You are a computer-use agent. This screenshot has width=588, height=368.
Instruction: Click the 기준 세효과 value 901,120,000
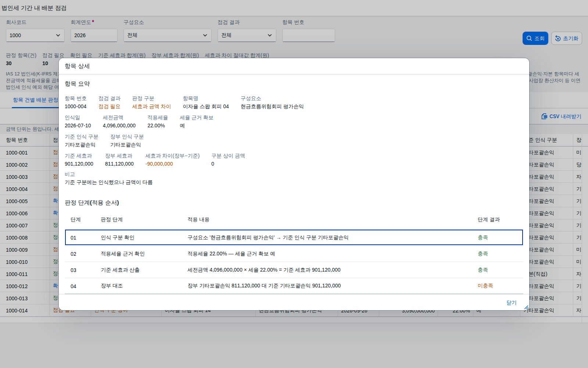coord(79,164)
